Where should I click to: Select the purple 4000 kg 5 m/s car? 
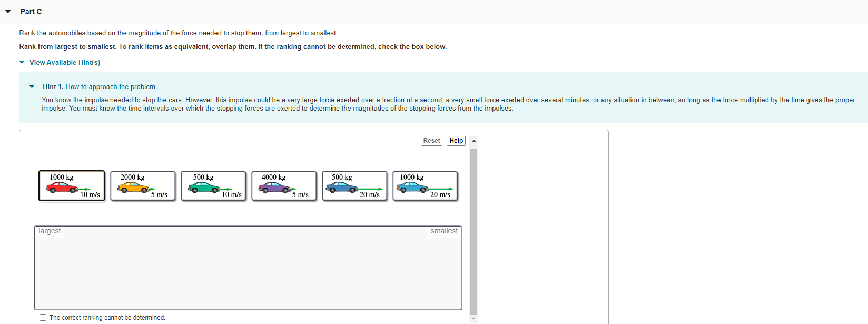pyautogui.click(x=284, y=186)
